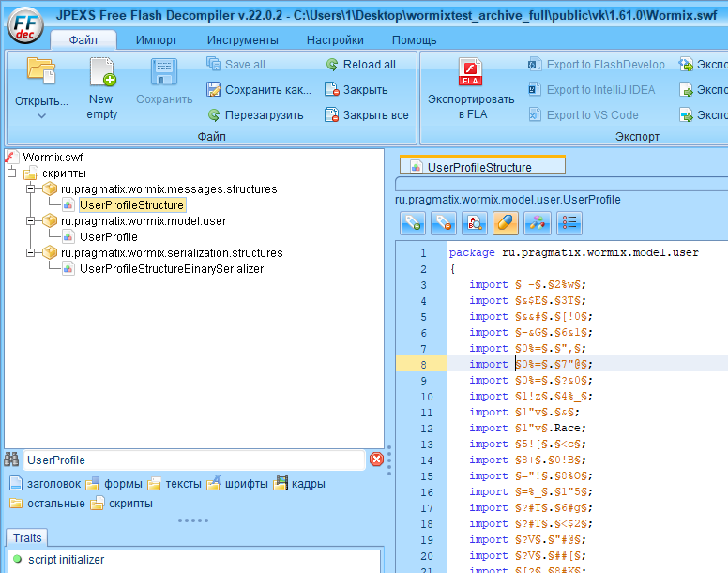Image resolution: width=728 pixels, height=573 pixels.
Task: Click line number 8 in the gutter
Action: [423, 365]
